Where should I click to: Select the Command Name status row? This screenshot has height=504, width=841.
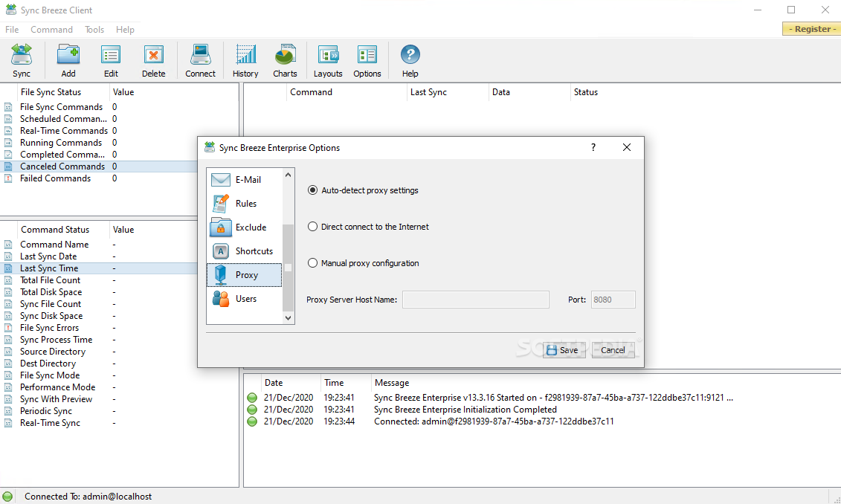click(x=99, y=245)
